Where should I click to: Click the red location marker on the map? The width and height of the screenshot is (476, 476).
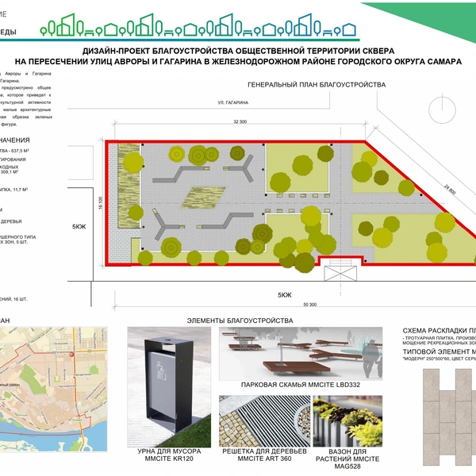(x=72, y=354)
